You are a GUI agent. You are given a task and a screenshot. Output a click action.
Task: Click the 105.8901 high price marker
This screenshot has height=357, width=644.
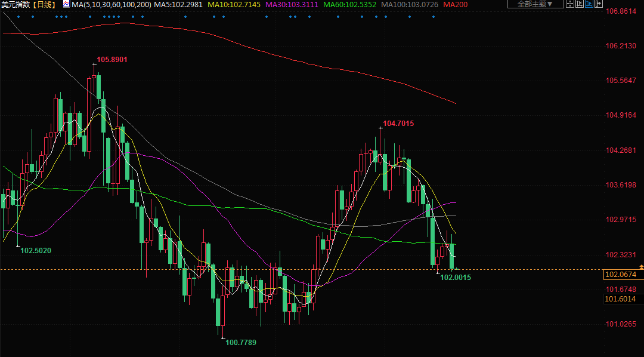click(x=112, y=60)
